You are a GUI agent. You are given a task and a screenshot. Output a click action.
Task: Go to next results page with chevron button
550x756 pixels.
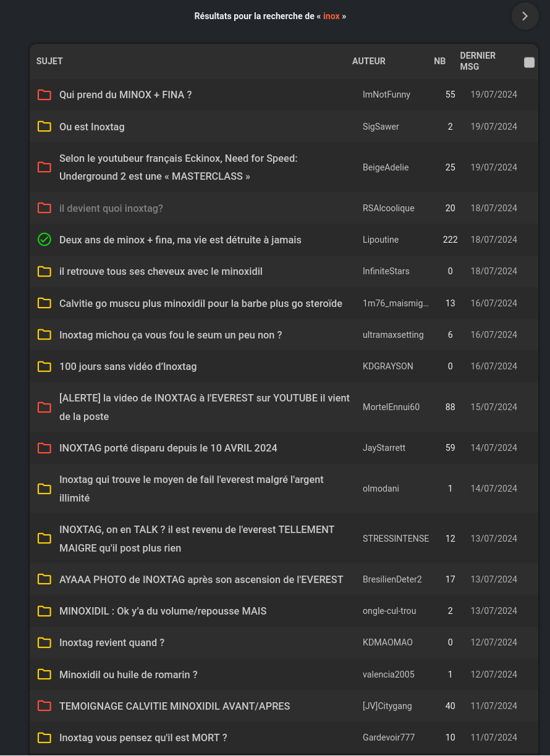(525, 16)
